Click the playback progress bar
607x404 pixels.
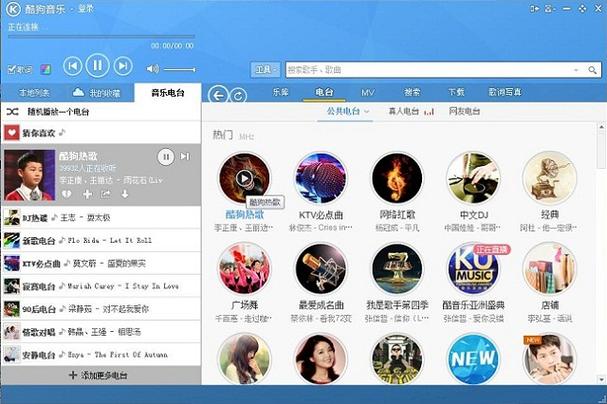101,37
